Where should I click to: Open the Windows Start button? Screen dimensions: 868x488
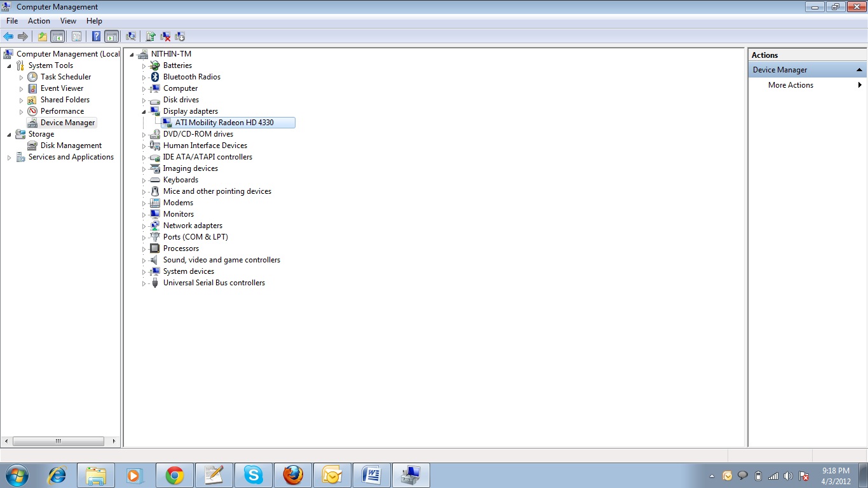17,475
